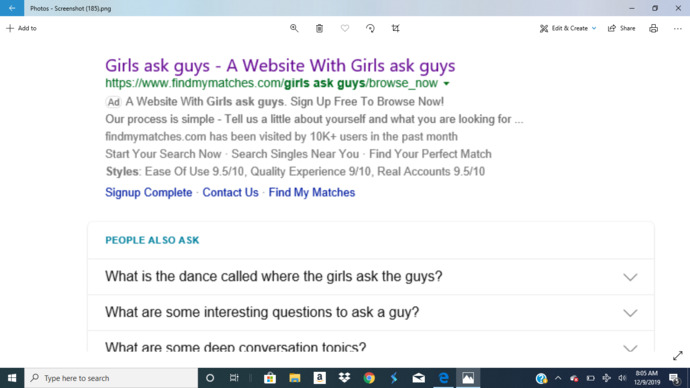The height and width of the screenshot is (388, 690).
Task: Open the Signup Complete link
Action: click(x=149, y=192)
